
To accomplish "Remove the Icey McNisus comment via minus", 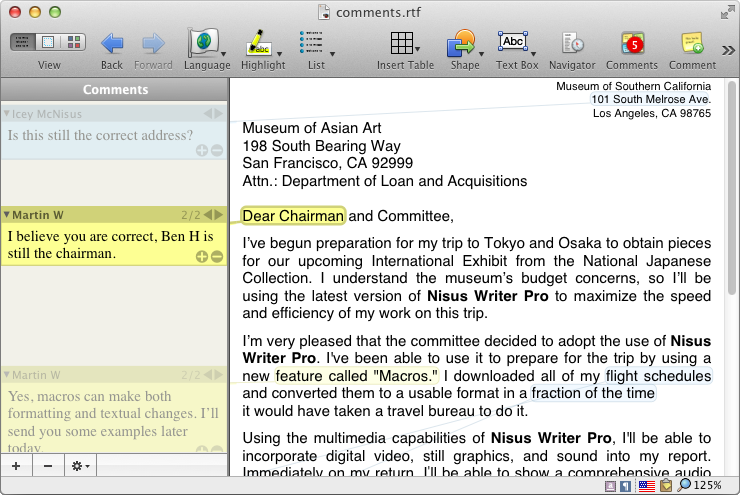I will (217, 151).
